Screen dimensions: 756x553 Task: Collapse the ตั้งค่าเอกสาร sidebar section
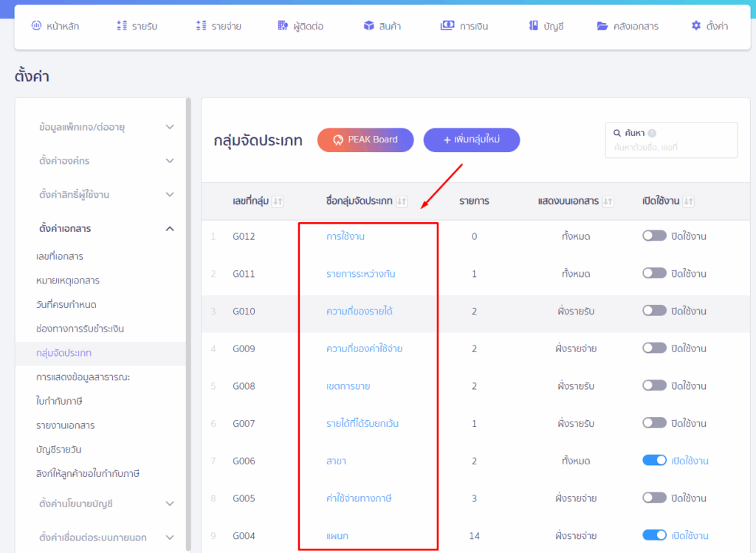pyautogui.click(x=170, y=229)
